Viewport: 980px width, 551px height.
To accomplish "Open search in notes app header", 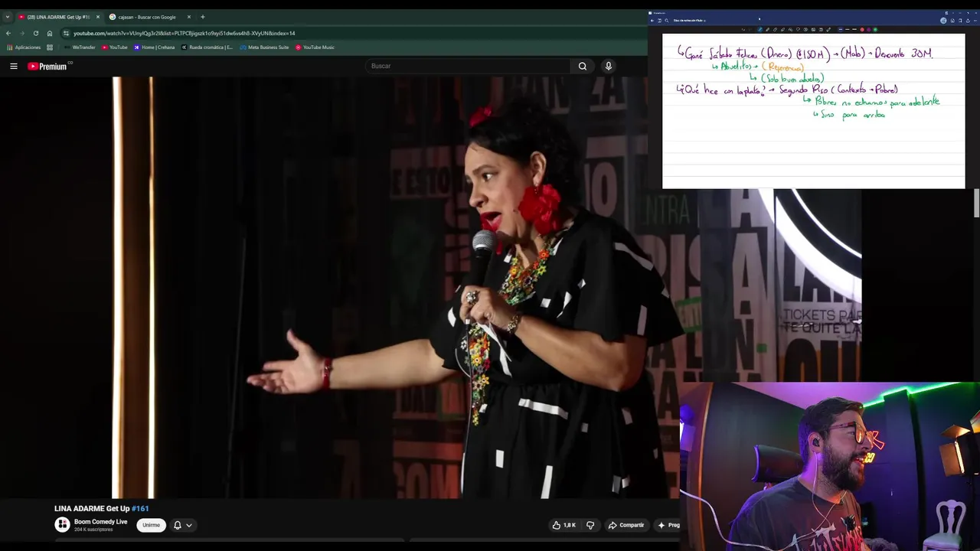I will pos(667,21).
